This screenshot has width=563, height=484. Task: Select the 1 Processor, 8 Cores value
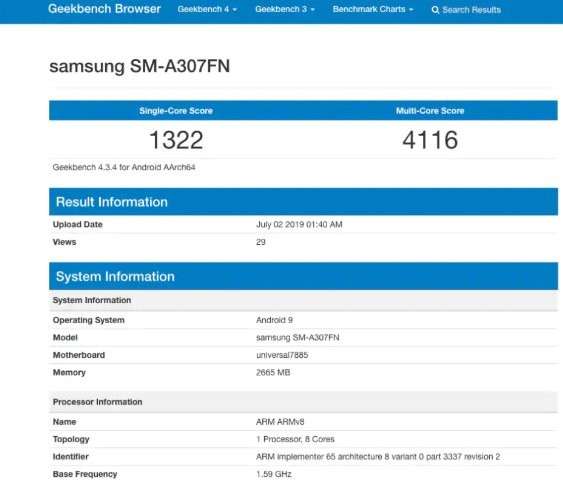point(295,439)
